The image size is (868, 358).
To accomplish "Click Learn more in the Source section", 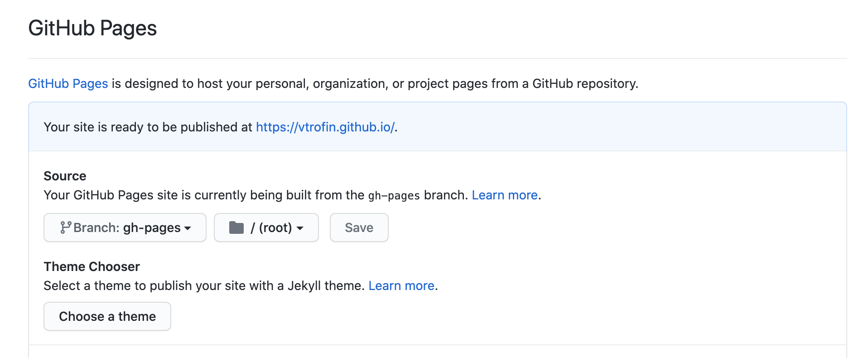I will click(x=505, y=195).
